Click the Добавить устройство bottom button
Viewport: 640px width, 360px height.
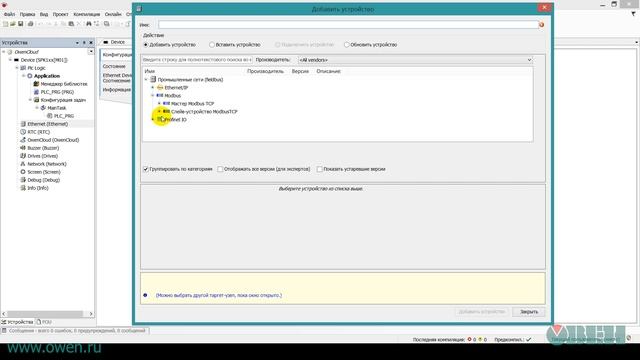pos(482,312)
